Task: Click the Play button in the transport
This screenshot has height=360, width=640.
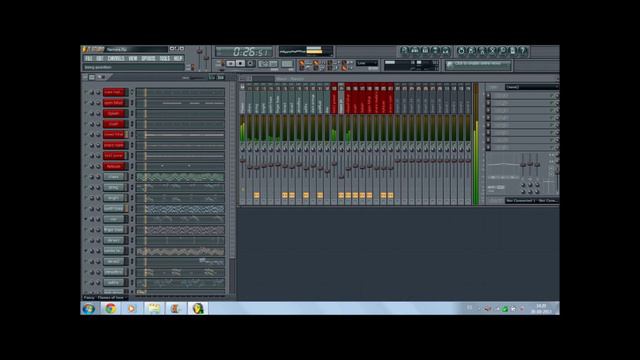Action: click(231, 64)
